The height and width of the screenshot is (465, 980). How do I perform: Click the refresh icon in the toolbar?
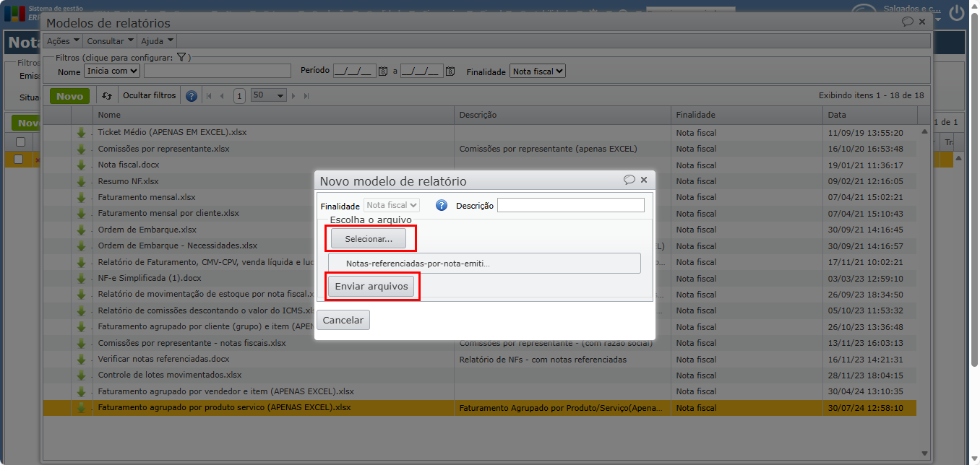point(107,95)
